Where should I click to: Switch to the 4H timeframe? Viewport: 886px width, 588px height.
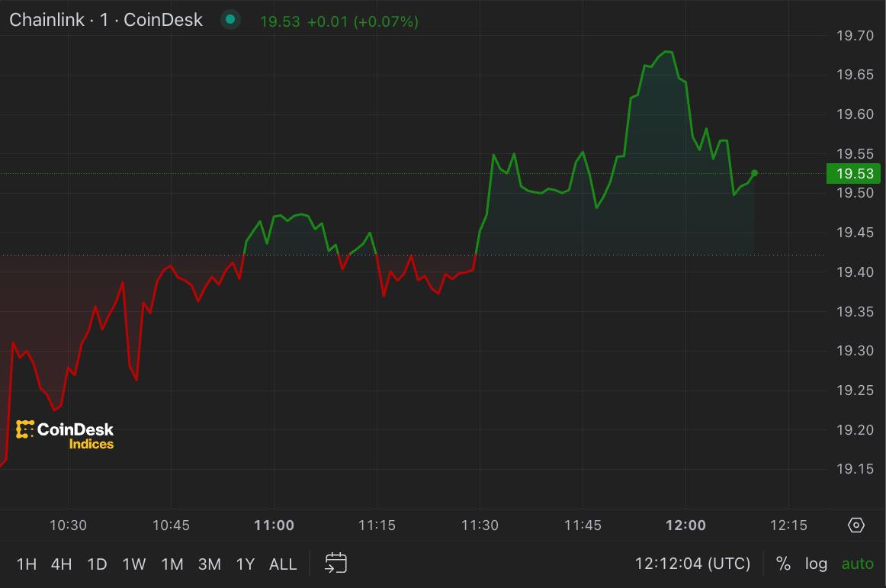[x=61, y=564]
